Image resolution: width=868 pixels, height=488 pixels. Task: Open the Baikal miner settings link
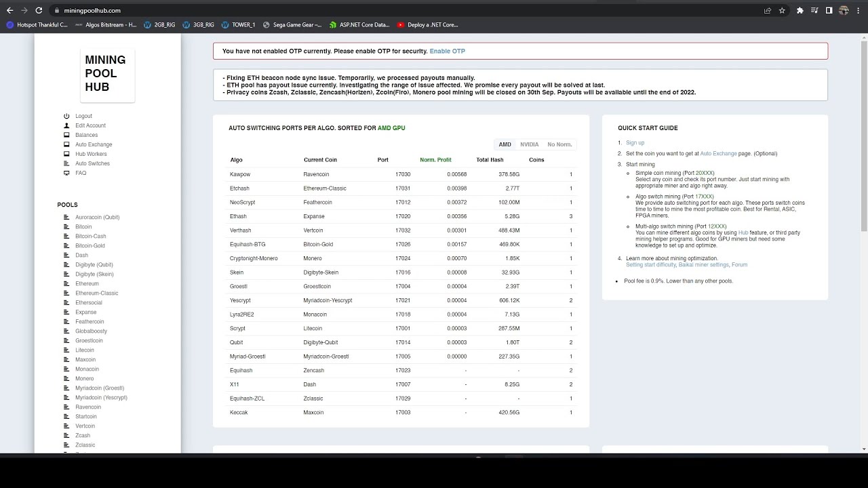[x=704, y=264]
